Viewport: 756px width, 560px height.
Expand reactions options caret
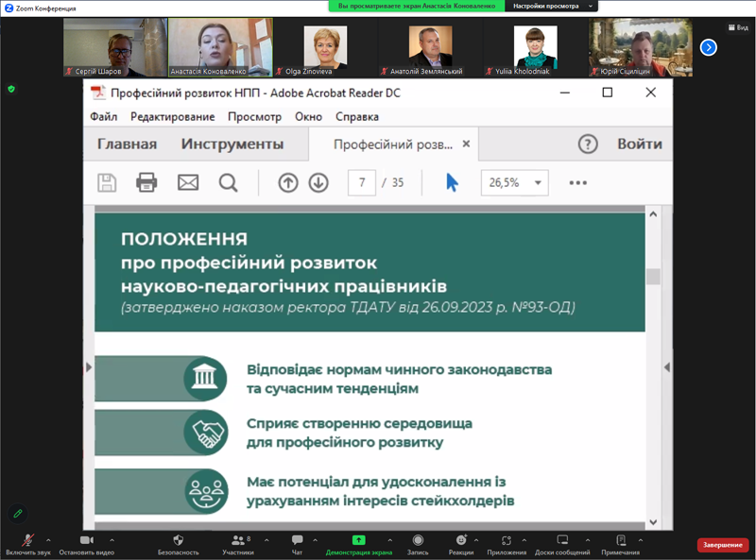tap(476, 540)
